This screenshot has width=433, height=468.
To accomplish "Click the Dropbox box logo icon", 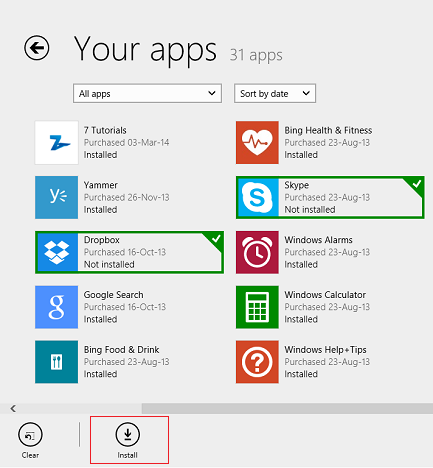I will pos(57,252).
